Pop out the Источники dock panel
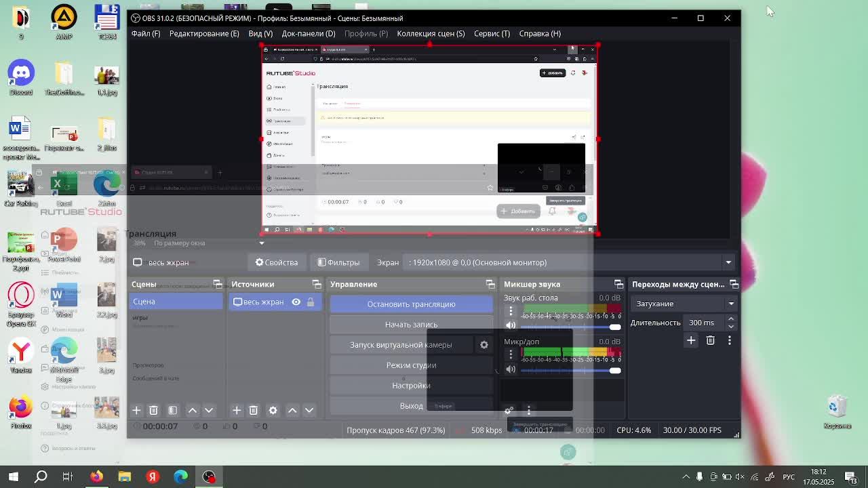Screen dimensions: 868x488 (317, 284)
